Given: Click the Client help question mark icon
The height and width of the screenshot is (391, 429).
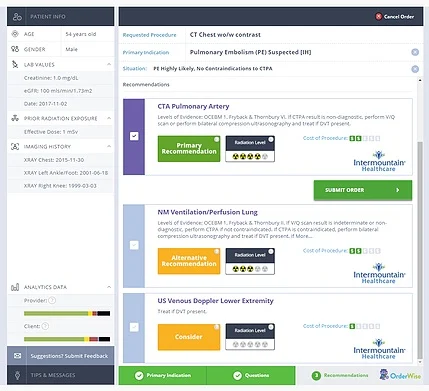Looking at the screenshot, I should (x=45, y=326).
